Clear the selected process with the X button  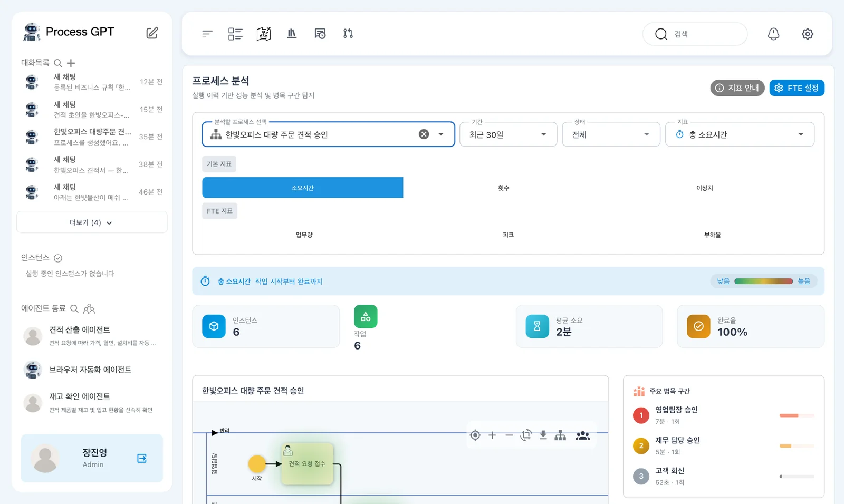click(424, 134)
